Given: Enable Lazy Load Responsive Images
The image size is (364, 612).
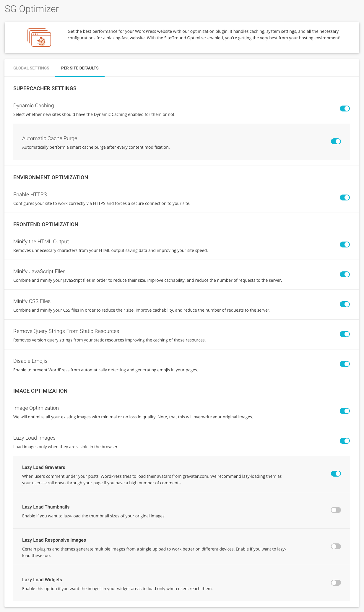Looking at the screenshot, I should click(336, 546).
